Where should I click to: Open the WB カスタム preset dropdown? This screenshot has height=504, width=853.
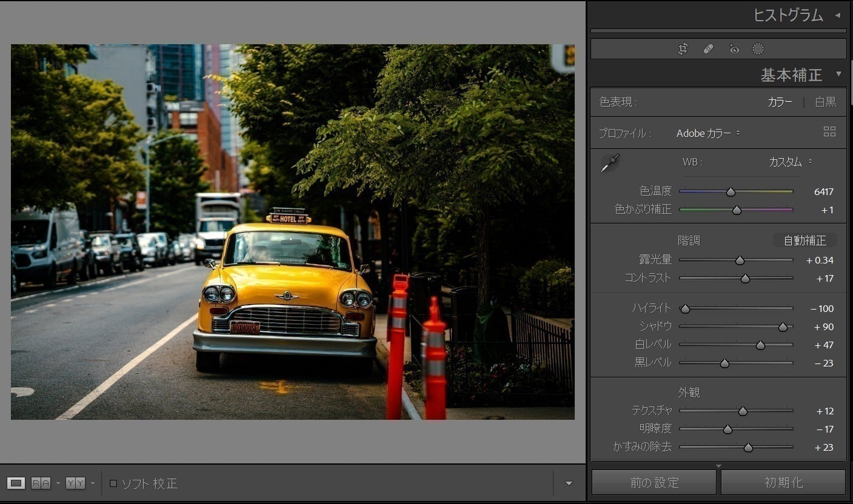click(790, 162)
